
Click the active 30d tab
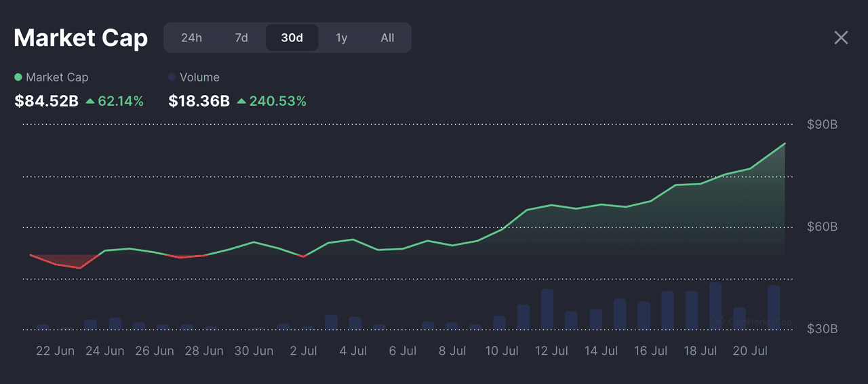tap(292, 38)
